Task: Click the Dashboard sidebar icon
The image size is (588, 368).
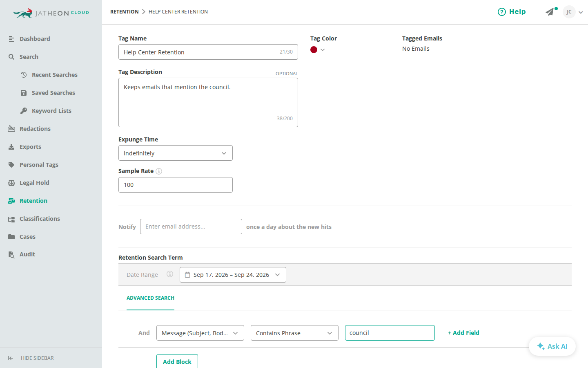Action: click(11, 39)
